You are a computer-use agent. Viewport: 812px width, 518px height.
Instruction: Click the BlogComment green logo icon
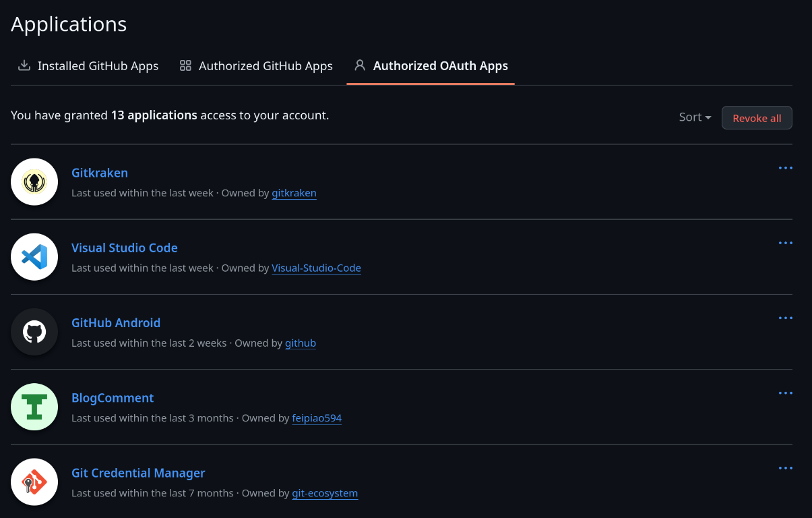pos(34,407)
